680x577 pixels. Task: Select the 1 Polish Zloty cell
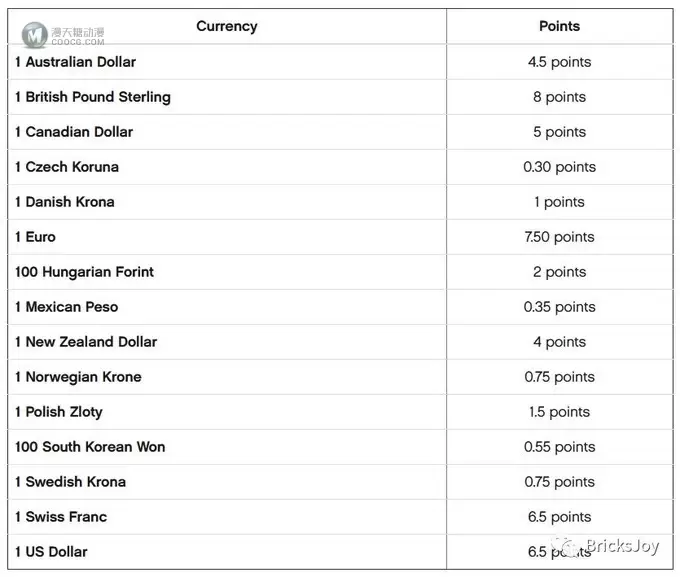(x=227, y=412)
